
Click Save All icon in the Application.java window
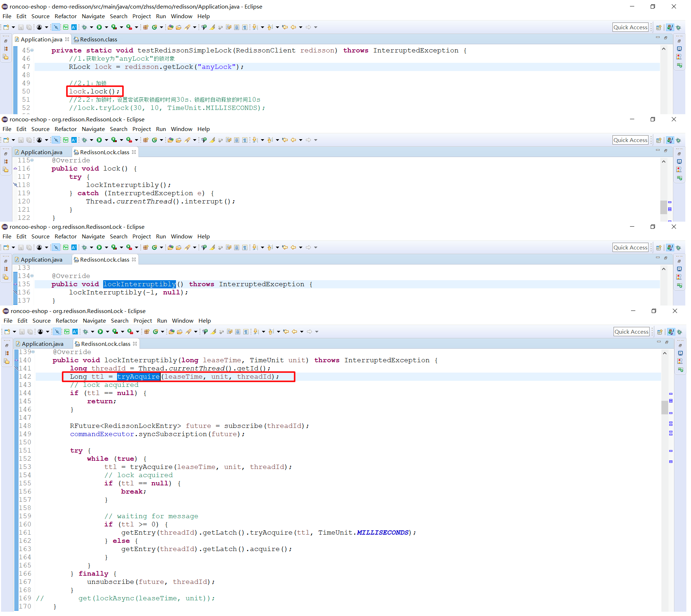tap(29, 27)
